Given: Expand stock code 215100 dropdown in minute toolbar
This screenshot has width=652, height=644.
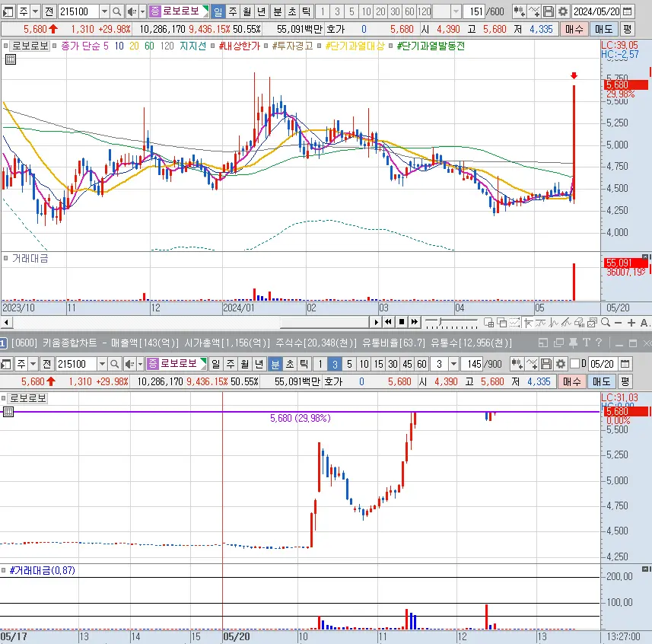Looking at the screenshot, I should [x=102, y=364].
